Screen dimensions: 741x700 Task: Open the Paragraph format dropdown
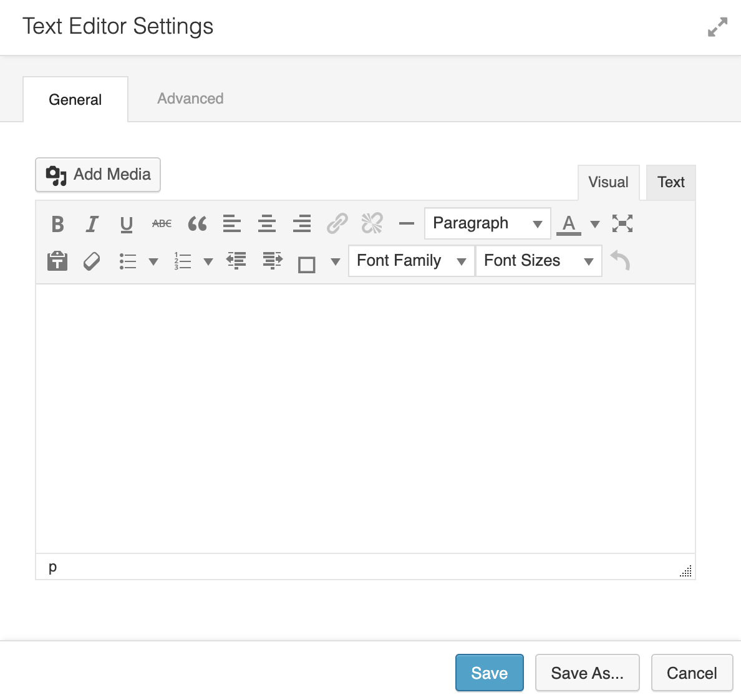click(487, 223)
